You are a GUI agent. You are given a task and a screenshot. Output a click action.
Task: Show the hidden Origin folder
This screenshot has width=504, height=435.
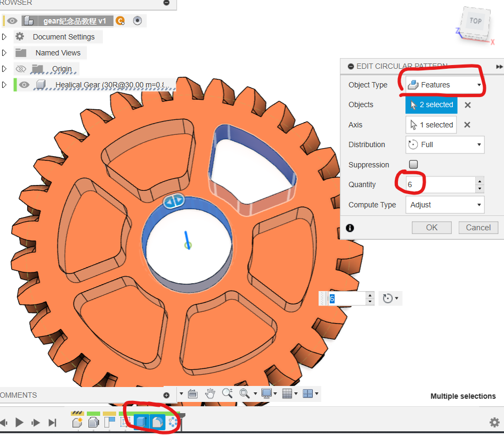click(x=21, y=69)
